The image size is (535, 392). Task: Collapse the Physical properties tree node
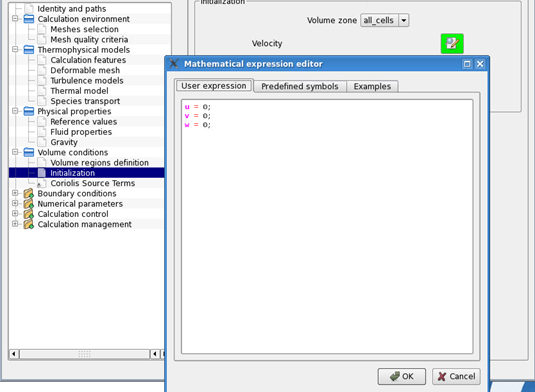click(x=15, y=111)
